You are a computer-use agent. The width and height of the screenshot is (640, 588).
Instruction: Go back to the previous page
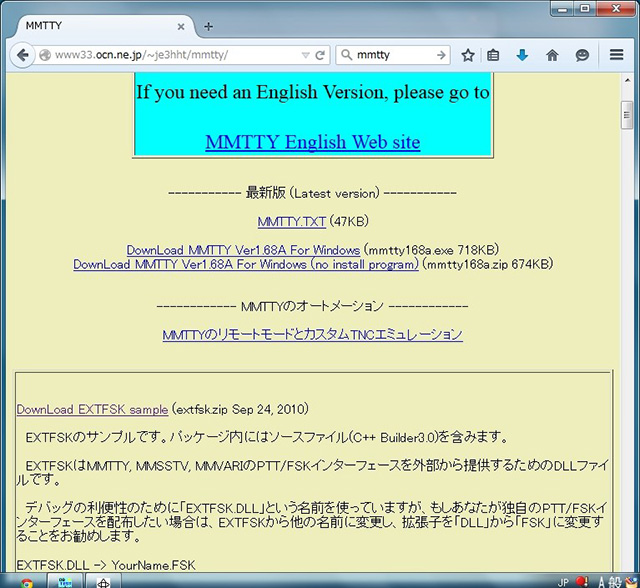(x=23, y=55)
